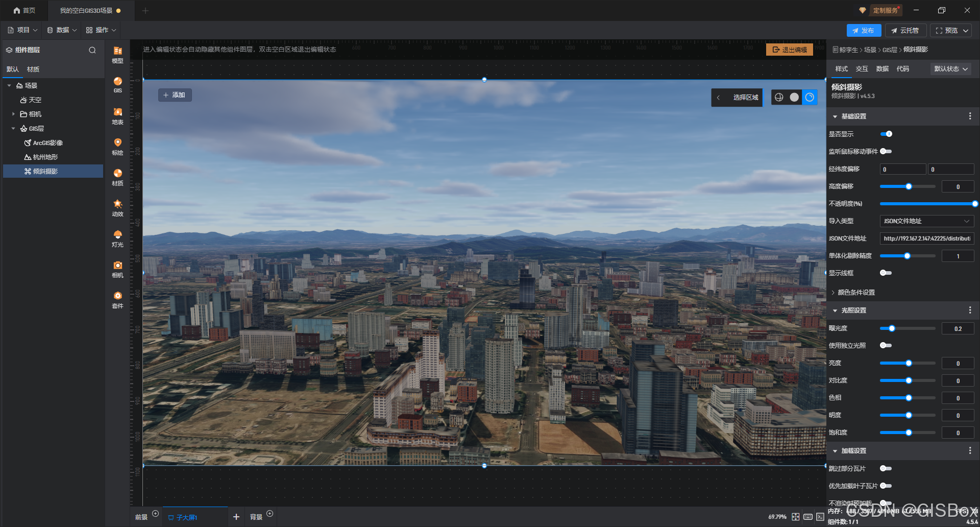The height and width of the screenshot is (527, 980).
Task: Collapse the 加载设置 section
Action: pyautogui.click(x=835, y=451)
